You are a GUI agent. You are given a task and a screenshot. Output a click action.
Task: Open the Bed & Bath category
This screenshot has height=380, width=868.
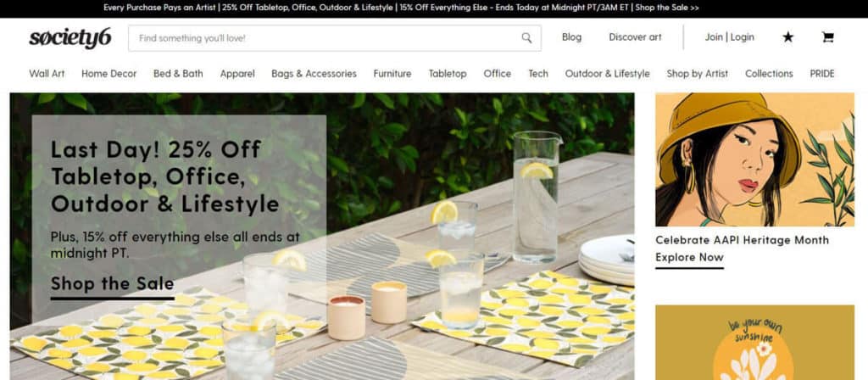pyautogui.click(x=178, y=74)
